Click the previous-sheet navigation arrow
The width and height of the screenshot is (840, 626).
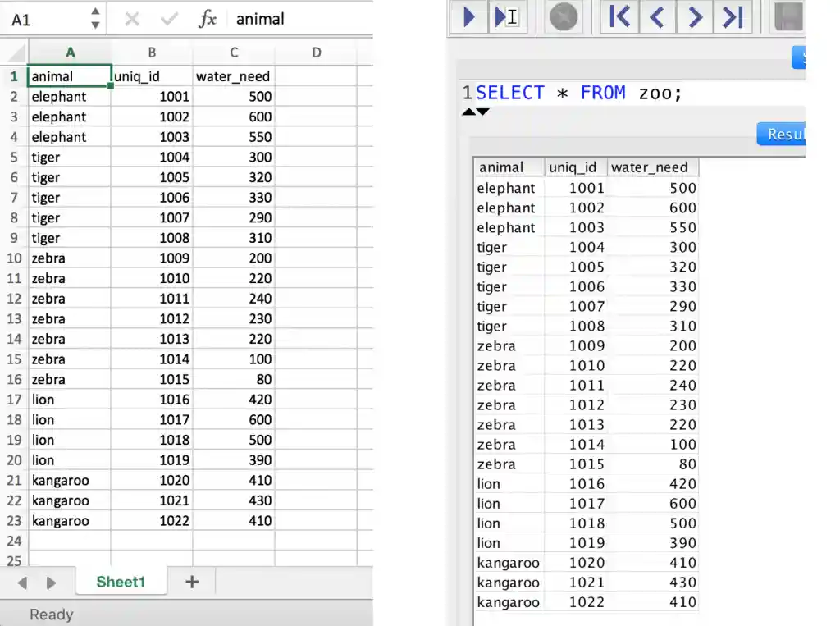pyautogui.click(x=22, y=582)
